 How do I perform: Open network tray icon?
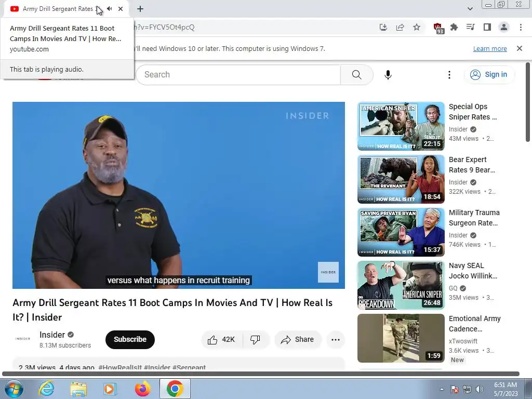click(467, 389)
